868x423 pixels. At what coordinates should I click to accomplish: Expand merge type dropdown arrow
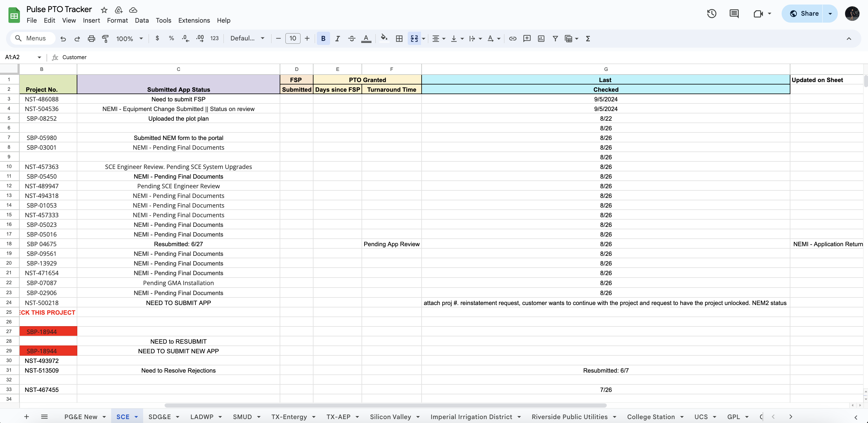click(423, 39)
